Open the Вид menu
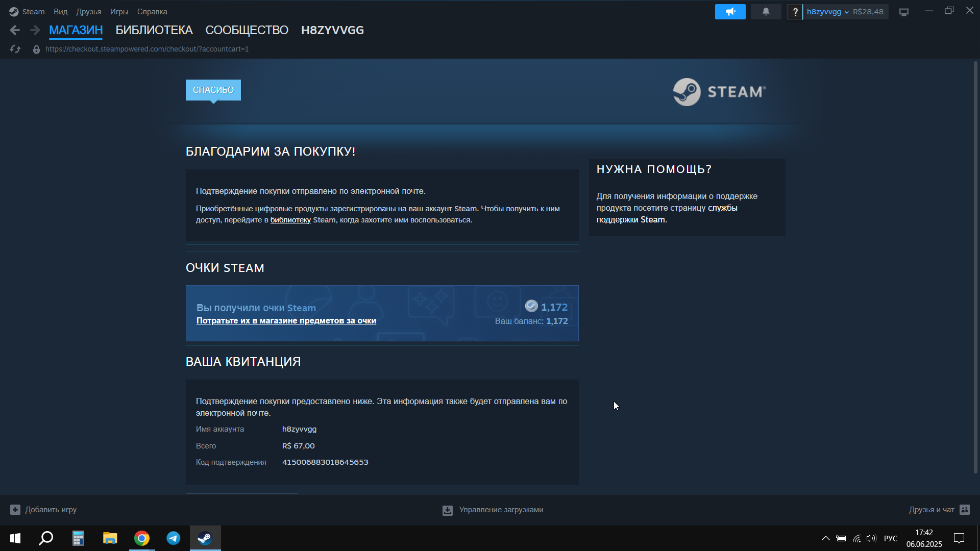The width and height of the screenshot is (980, 551). (61, 12)
